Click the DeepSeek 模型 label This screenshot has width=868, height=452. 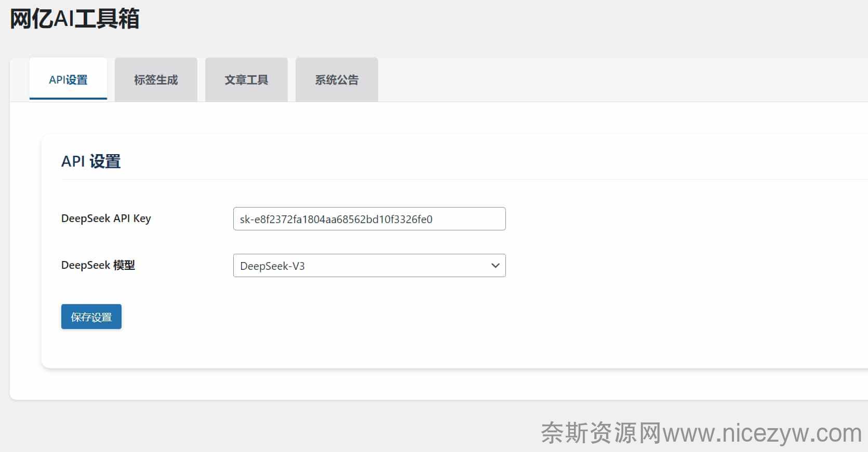pos(98,265)
